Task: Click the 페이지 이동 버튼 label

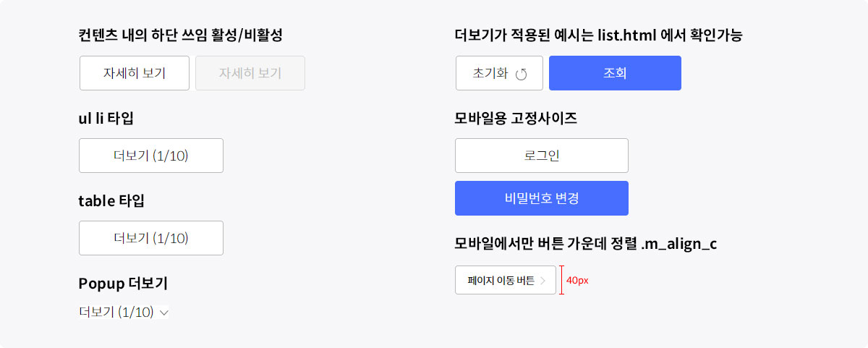Action: pyautogui.click(x=501, y=281)
